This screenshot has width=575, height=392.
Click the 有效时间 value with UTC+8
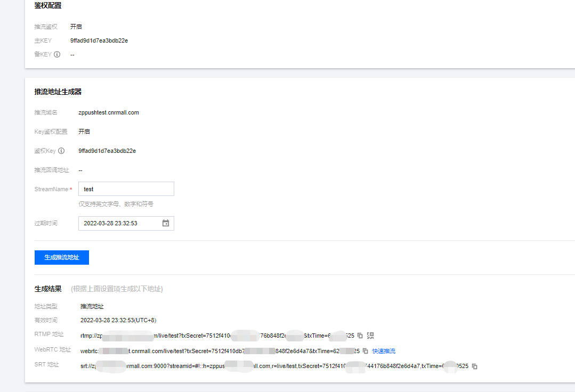(x=118, y=320)
